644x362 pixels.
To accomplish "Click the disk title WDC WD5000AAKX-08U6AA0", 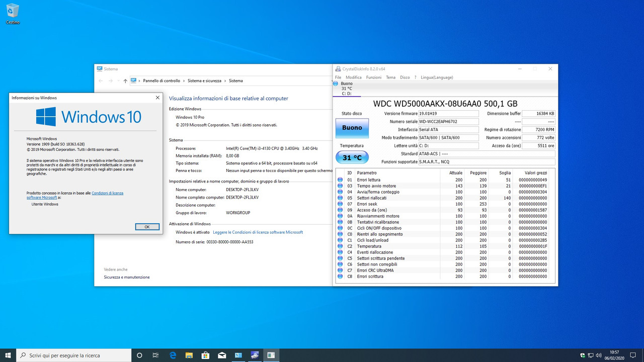I will coord(445,104).
